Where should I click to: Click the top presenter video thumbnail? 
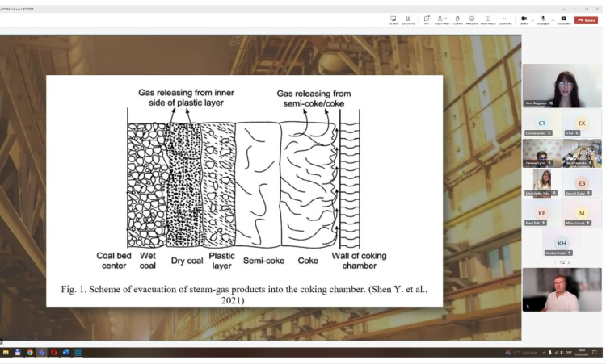[x=562, y=85]
